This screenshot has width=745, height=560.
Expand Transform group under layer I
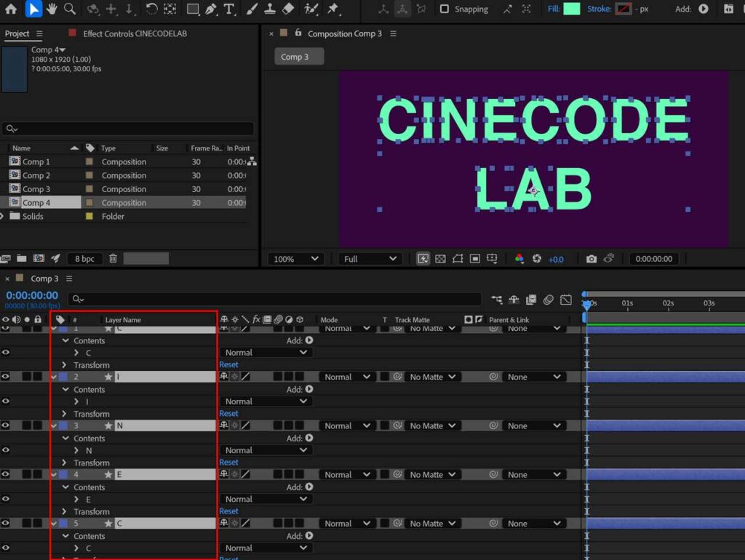[65, 413]
